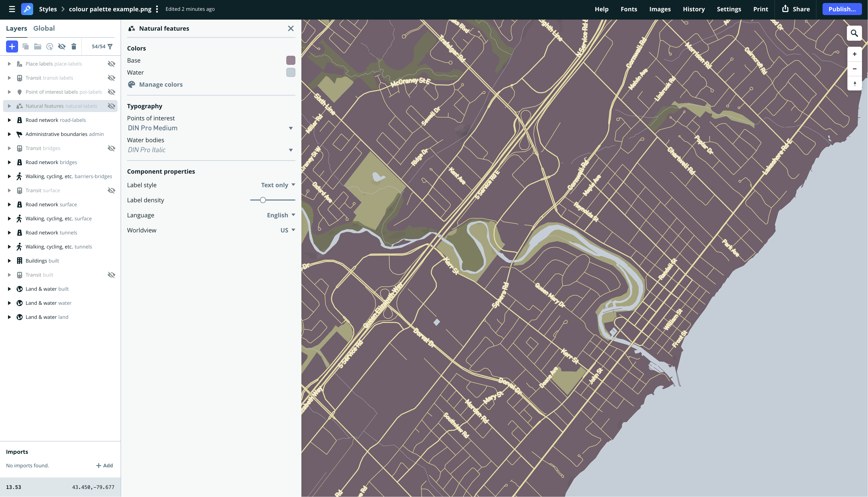Click the group layers folder icon
This screenshot has height=497, width=868.
pos(37,46)
